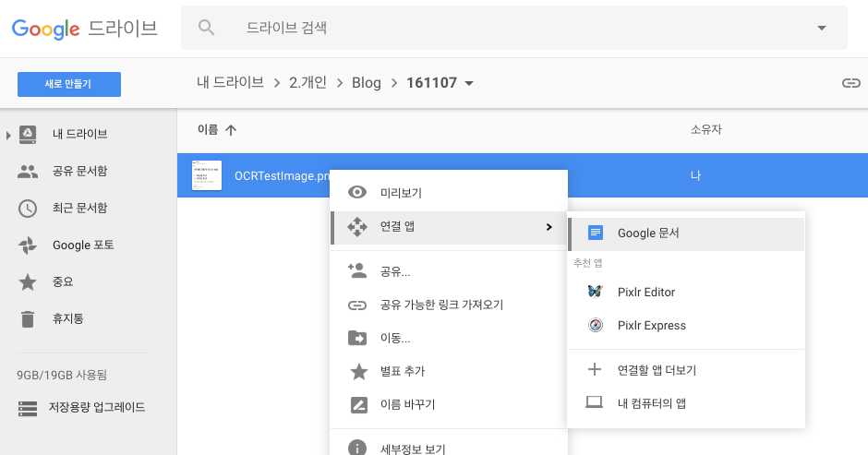868x455 pixels.
Task: Select the OCRTestImage.png file name
Action: point(282,176)
